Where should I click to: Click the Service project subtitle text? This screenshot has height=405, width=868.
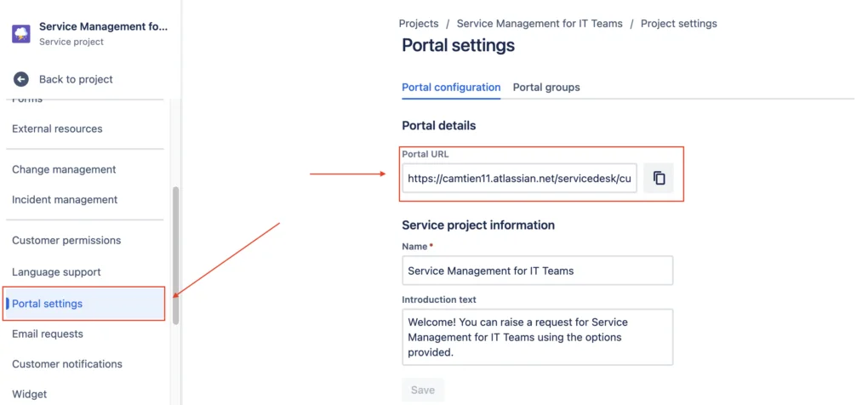[71, 42]
